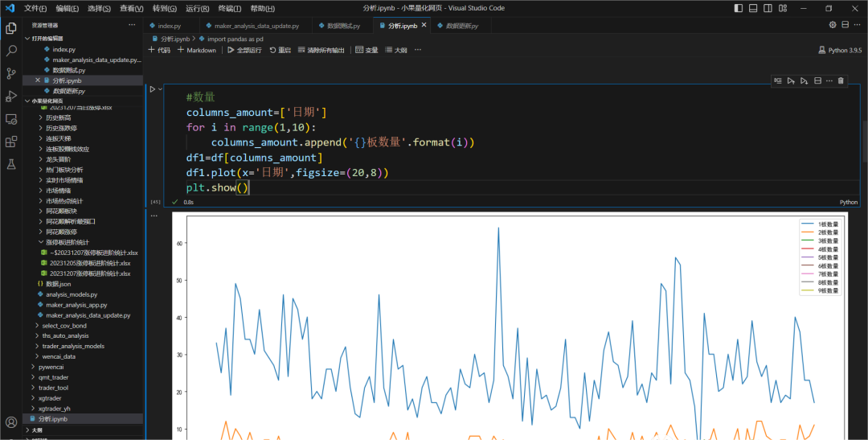Viewport: 868px width, 440px height.
Task: Toggle the secondary side bar
Action: (x=768, y=8)
